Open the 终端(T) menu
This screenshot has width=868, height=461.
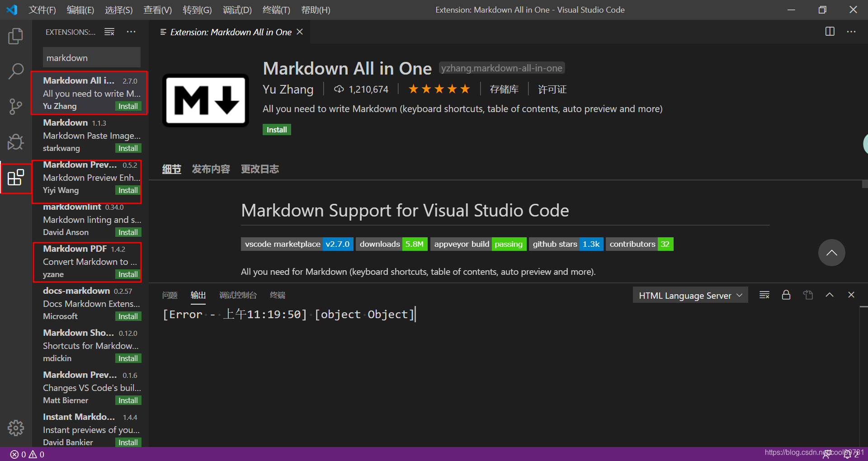click(276, 10)
